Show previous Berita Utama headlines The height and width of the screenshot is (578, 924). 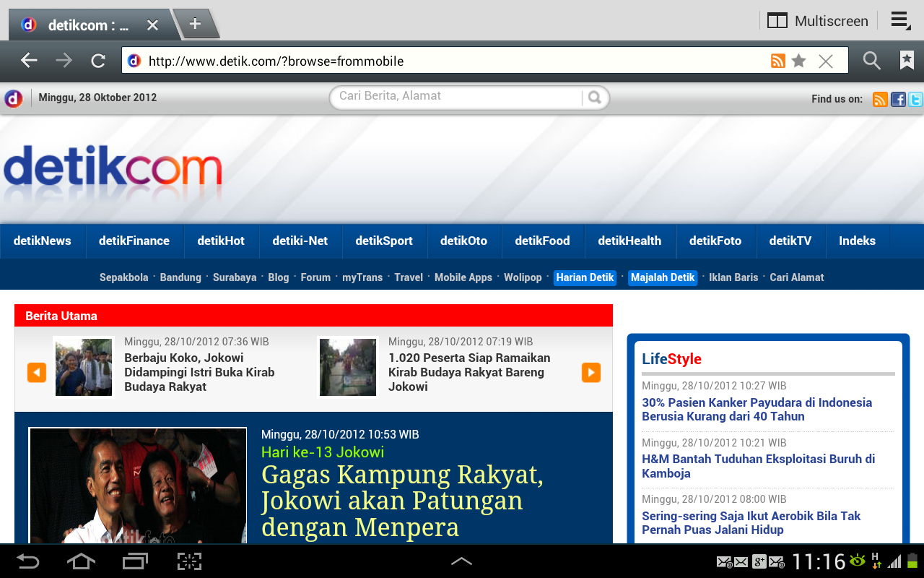[37, 372]
